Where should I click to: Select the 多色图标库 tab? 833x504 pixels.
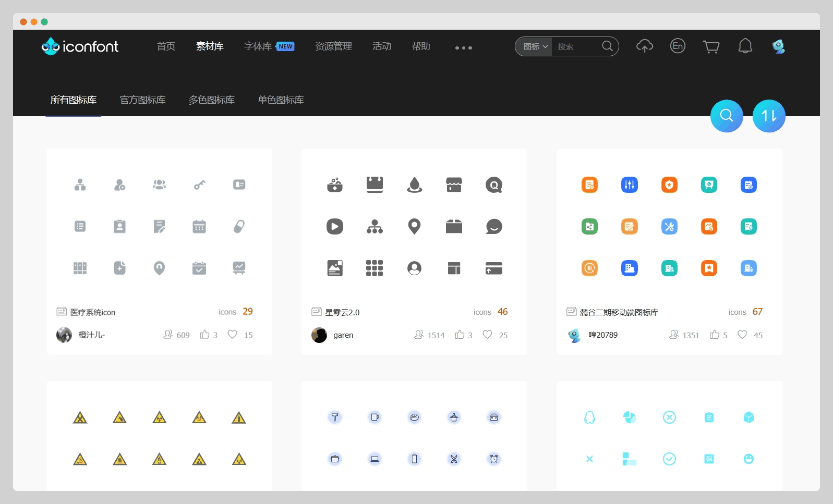tap(211, 100)
